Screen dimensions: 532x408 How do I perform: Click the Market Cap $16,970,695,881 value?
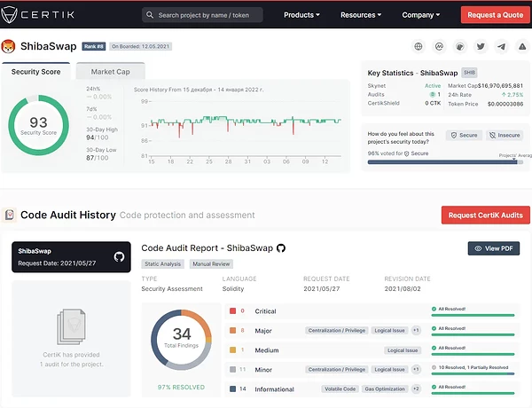pos(500,85)
